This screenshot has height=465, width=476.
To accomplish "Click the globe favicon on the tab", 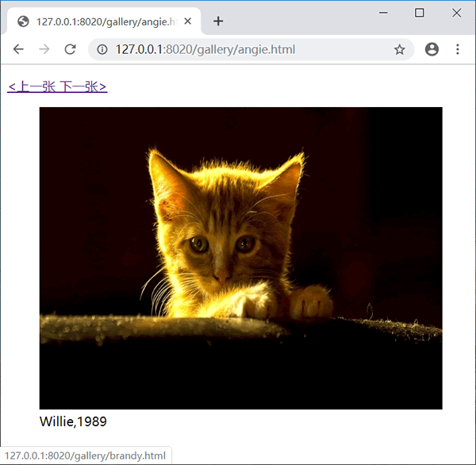I will coord(23,21).
